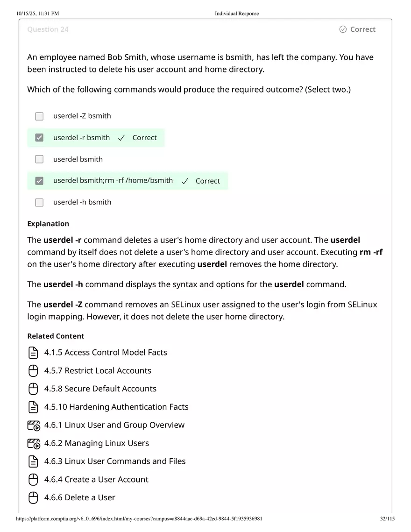
Task: Click the Question 24 heading
Action: point(48,29)
